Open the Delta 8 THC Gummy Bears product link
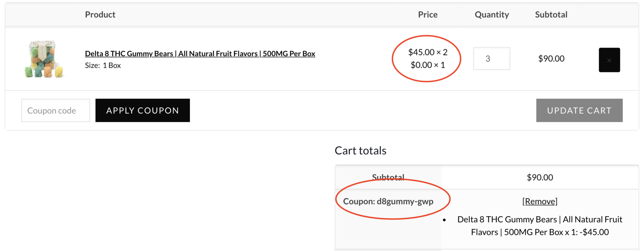 pyautogui.click(x=200, y=53)
